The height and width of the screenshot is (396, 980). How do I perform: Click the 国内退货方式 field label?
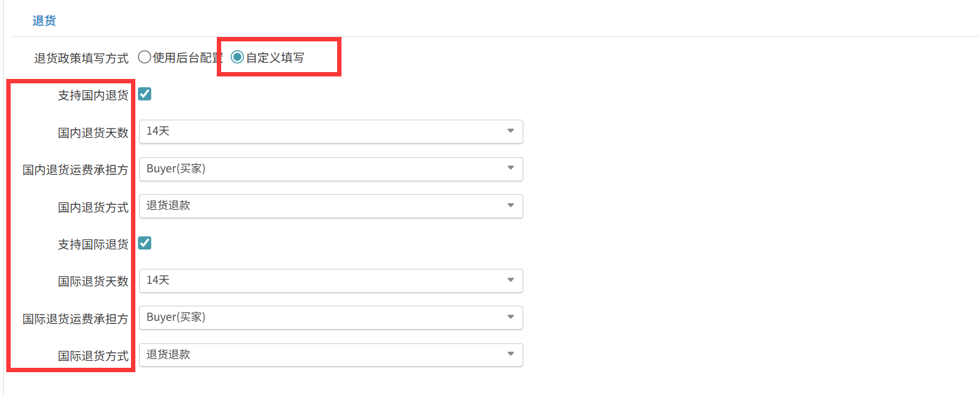tap(93, 207)
